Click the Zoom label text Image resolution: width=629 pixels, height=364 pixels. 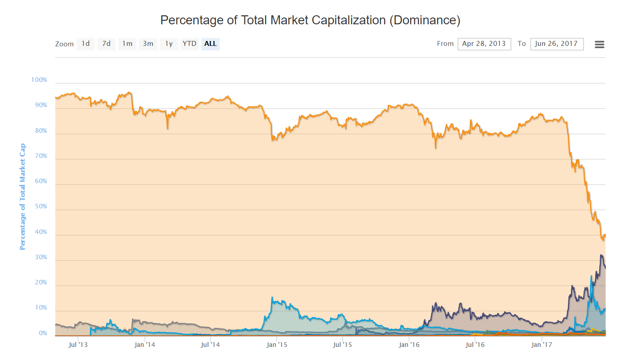[64, 44]
